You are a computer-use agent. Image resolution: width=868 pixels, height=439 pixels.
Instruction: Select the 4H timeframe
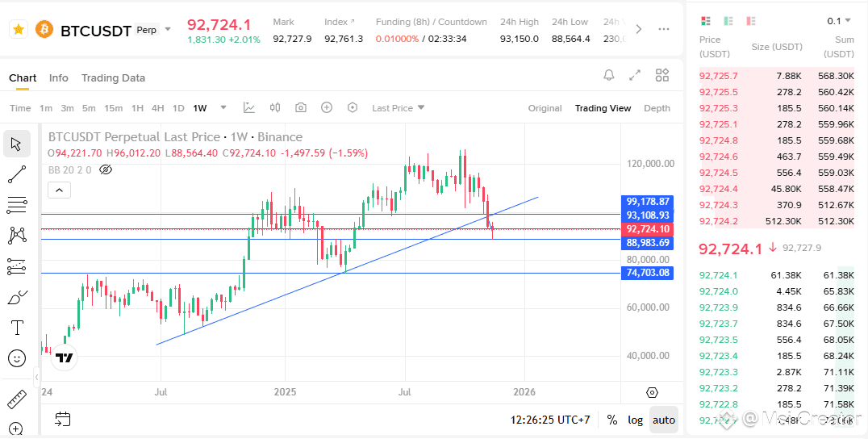click(158, 108)
